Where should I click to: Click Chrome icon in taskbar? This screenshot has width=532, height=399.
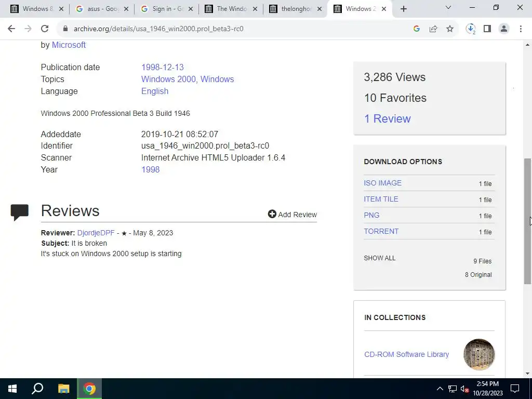coord(89,389)
